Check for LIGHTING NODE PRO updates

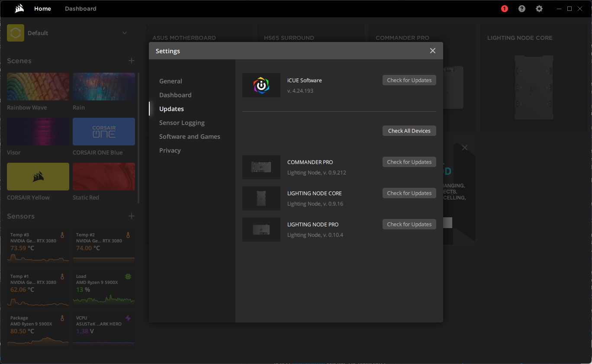pyautogui.click(x=409, y=224)
